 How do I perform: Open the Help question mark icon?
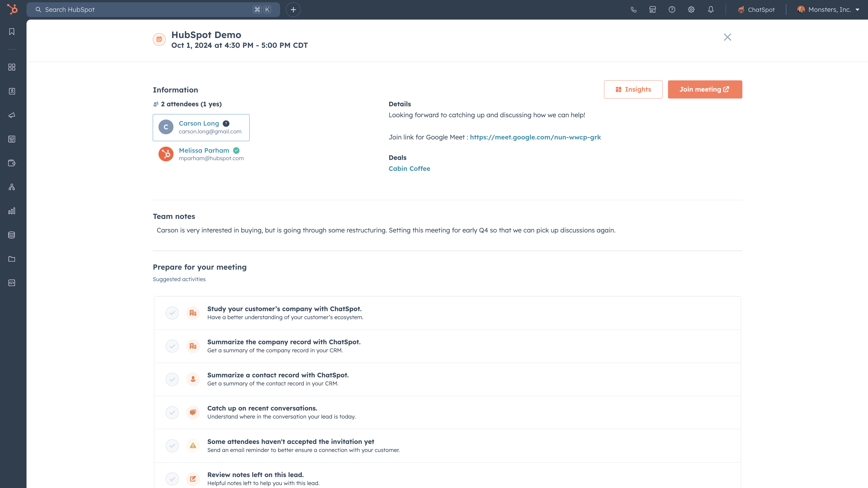672,10
